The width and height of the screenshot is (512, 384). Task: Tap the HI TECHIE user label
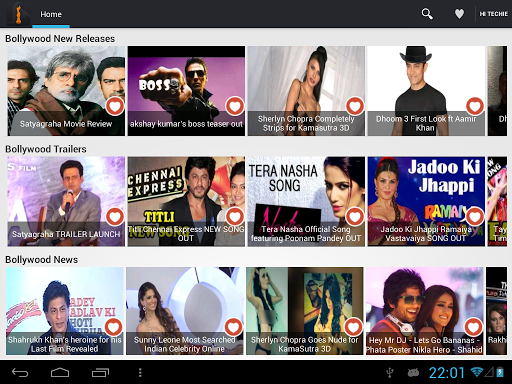pos(494,14)
